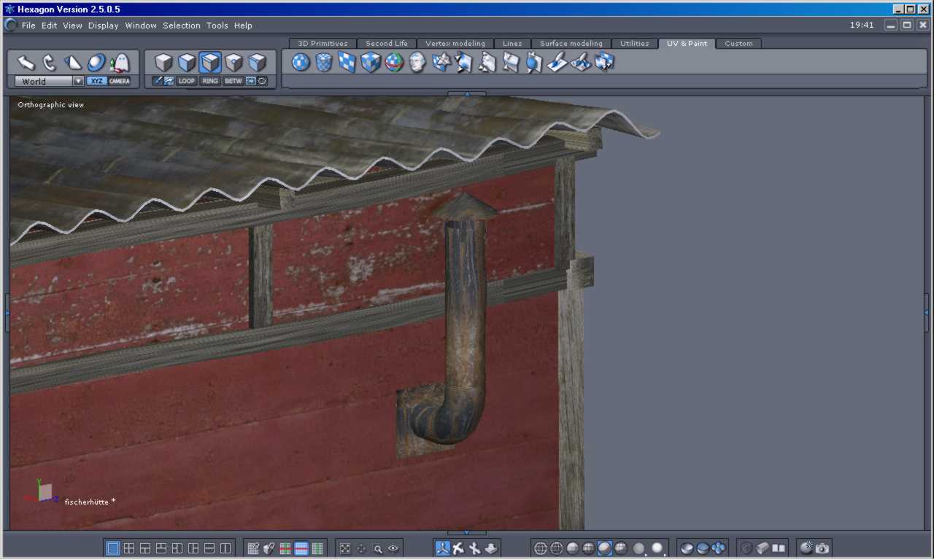Select the arrow selection tool
The image size is (934, 560).
[26, 63]
